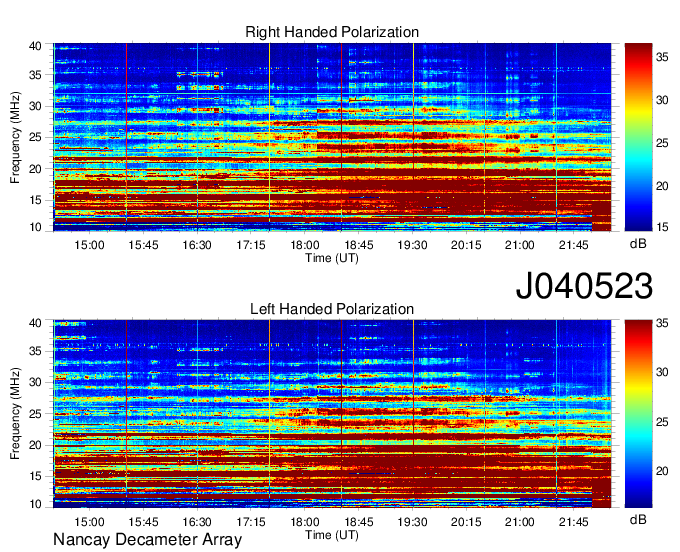Click the 'Left Handed Polarization' plot title
Screen dimensions: 680x552
point(332,309)
